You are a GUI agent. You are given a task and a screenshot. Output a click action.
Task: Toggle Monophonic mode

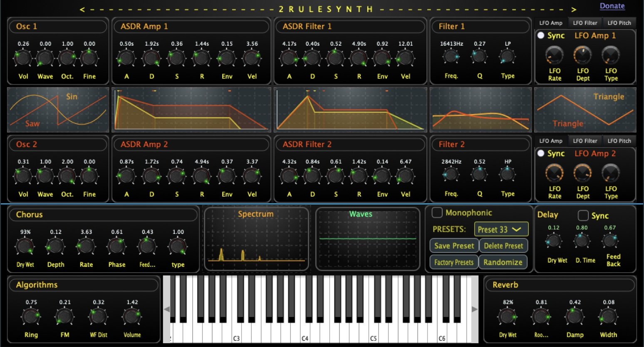[x=437, y=212]
